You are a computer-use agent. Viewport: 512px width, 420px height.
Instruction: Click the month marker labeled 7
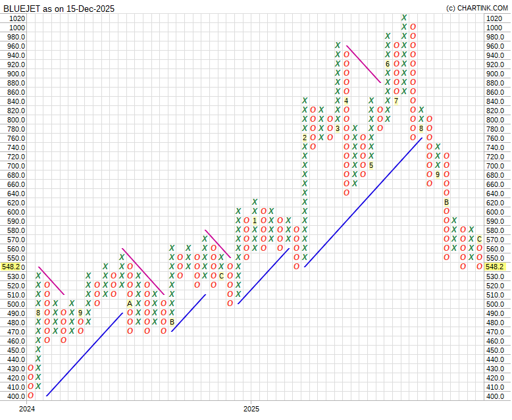tap(396, 101)
